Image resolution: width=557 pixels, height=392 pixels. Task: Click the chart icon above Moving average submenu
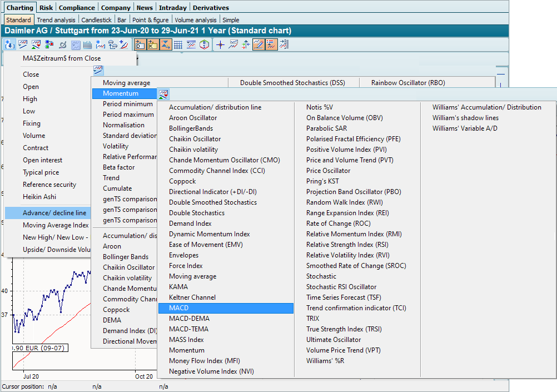pos(98,70)
